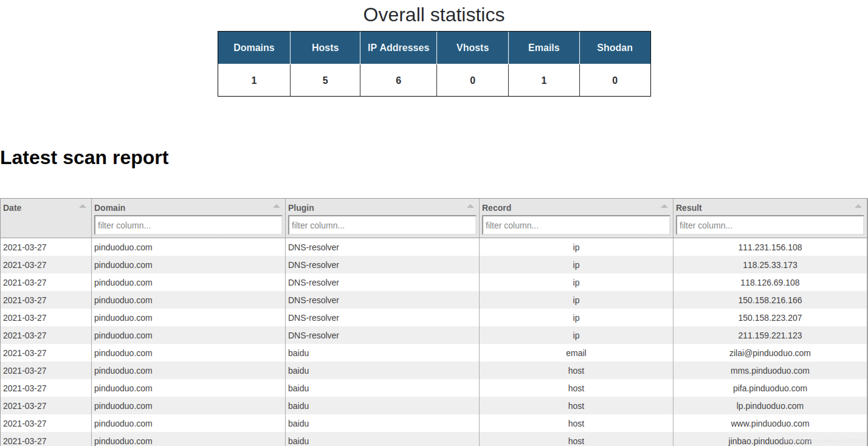This screenshot has width=868, height=446.
Task: Select the zilai@pinduoduo.com email result
Action: (x=770, y=353)
